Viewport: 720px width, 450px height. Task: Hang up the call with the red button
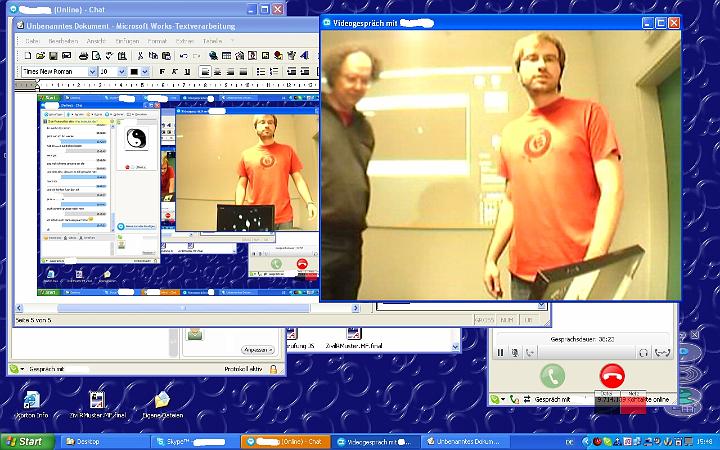(x=612, y=375)
